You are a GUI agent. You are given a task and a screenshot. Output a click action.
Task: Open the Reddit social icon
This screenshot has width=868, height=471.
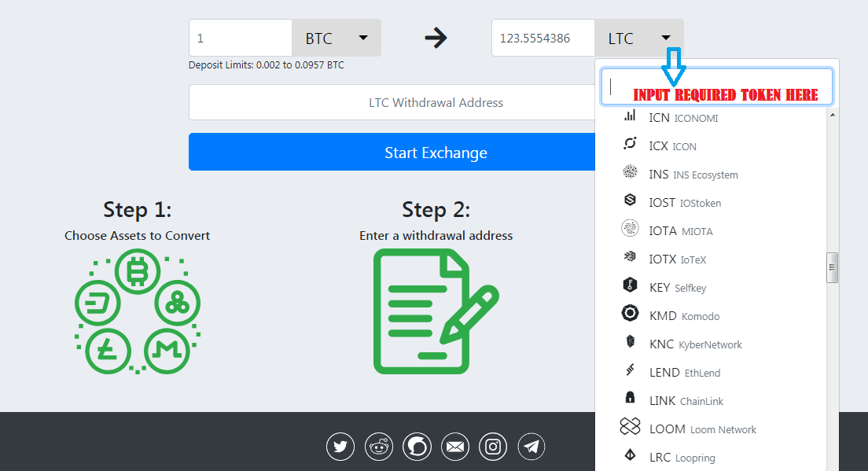(x=379, y=446)
